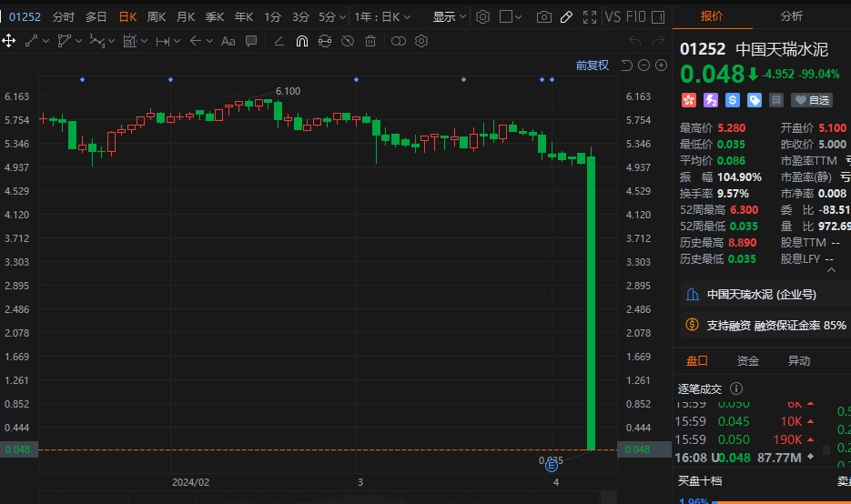Open the 显示 display dropdown
The width and height of the screenshot is (851, 504).
450,17
